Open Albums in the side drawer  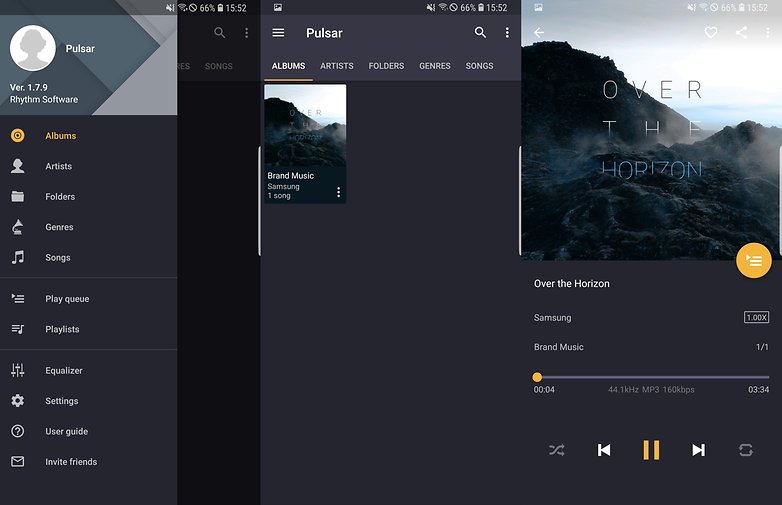88,136
